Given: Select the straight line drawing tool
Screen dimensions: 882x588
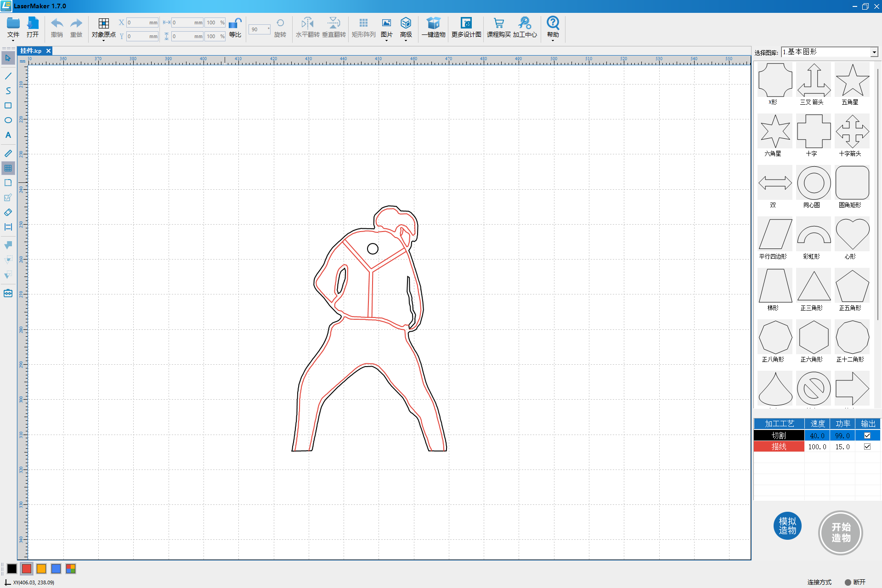Looking at the screenshot, I should tap(8, 76).
